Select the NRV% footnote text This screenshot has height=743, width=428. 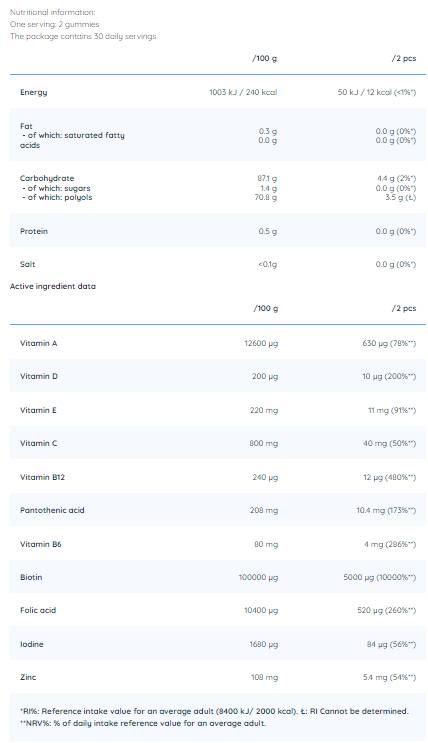pyautogui.click(x=143, y=724)
